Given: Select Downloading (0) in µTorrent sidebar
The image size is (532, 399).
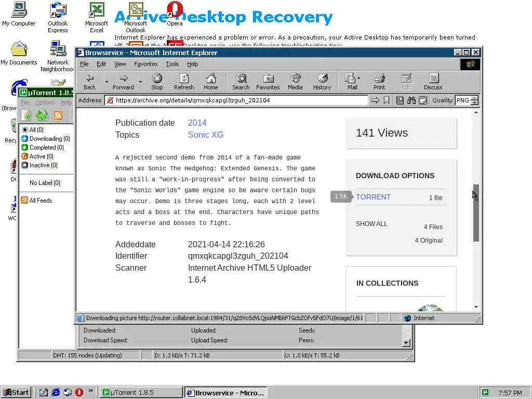Looking at the screenshot, I should click(x=46, y=138).
